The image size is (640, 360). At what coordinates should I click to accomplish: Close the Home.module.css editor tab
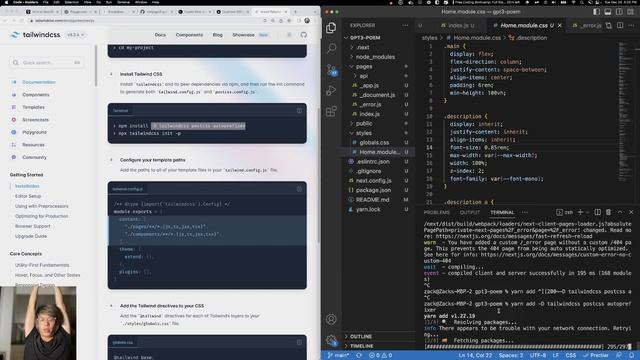(560, 25)
